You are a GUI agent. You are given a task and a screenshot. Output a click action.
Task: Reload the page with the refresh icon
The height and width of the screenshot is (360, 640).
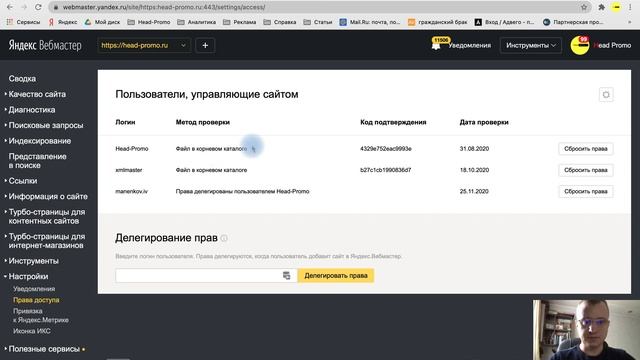pos(38,7)
